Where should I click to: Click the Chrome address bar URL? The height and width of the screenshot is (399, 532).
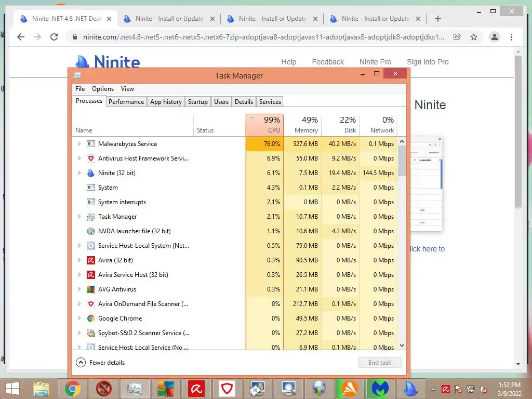click(x=263, y=37)
